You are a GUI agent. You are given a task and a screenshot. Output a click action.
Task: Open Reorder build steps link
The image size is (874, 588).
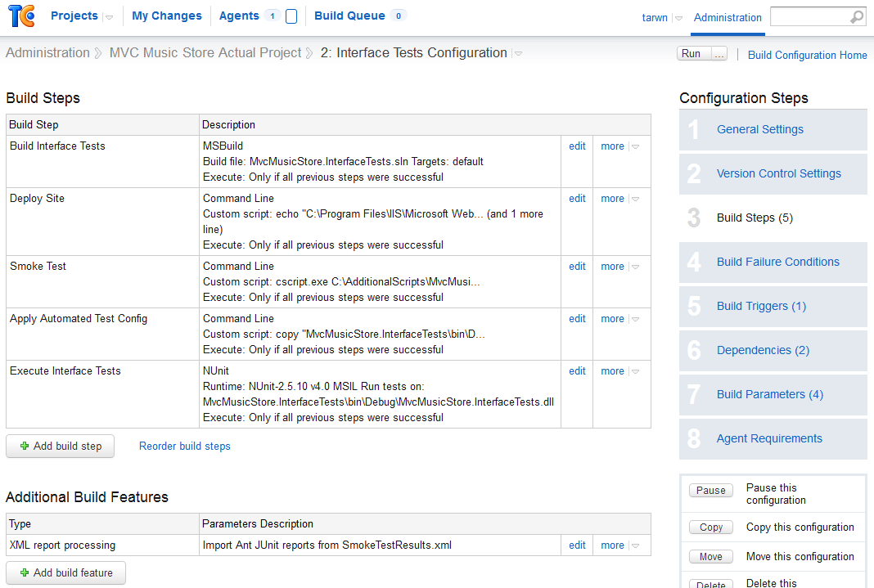pyautogui.click(x=184, y=446)
